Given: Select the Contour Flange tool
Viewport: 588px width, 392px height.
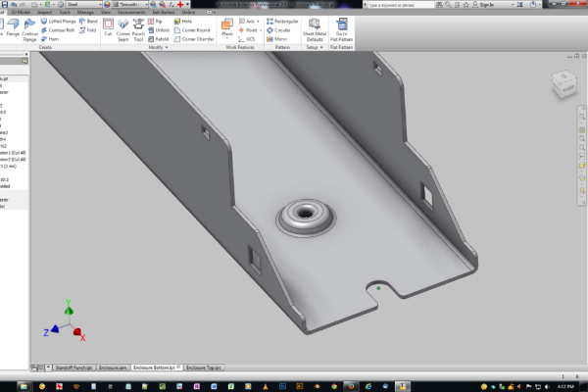Looking at the screenshot, I should 31,26.
